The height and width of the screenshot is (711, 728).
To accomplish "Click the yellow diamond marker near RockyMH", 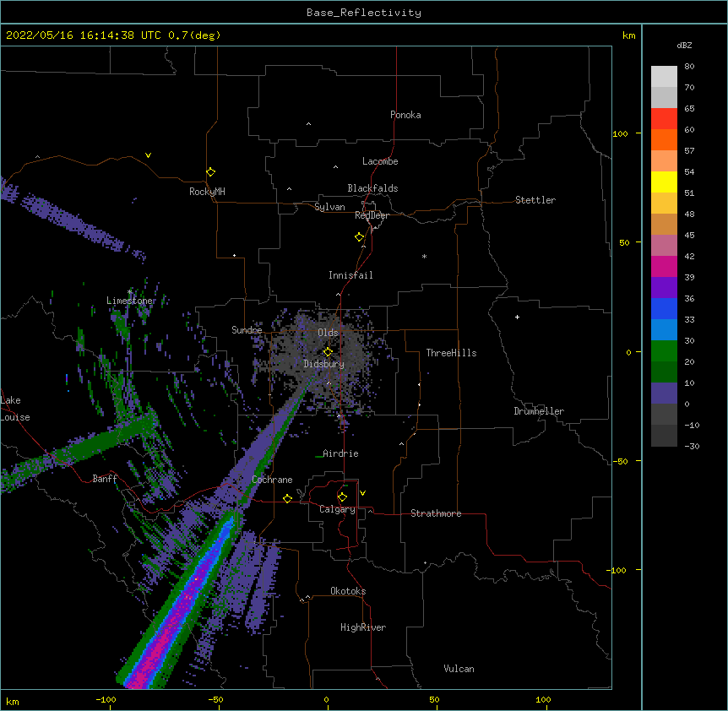I will point(211,172).
